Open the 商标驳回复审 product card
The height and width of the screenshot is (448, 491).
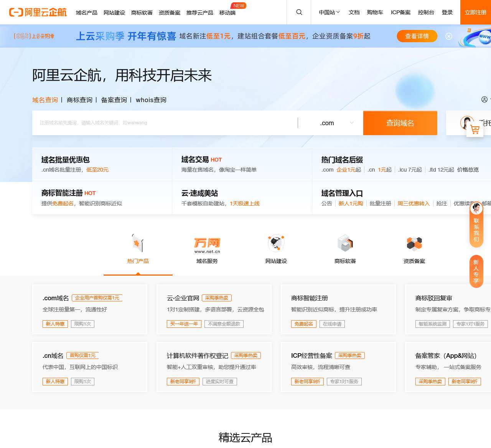[448, 309]
